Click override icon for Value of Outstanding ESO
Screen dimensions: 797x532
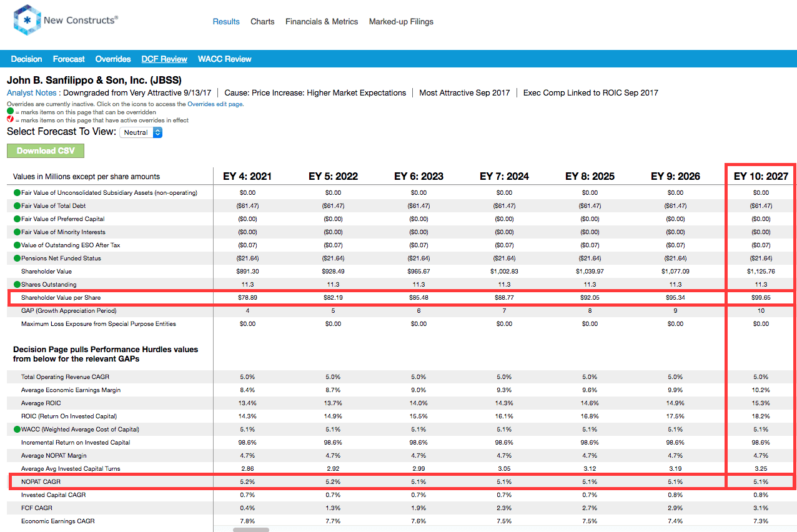[x=17, y=245]
